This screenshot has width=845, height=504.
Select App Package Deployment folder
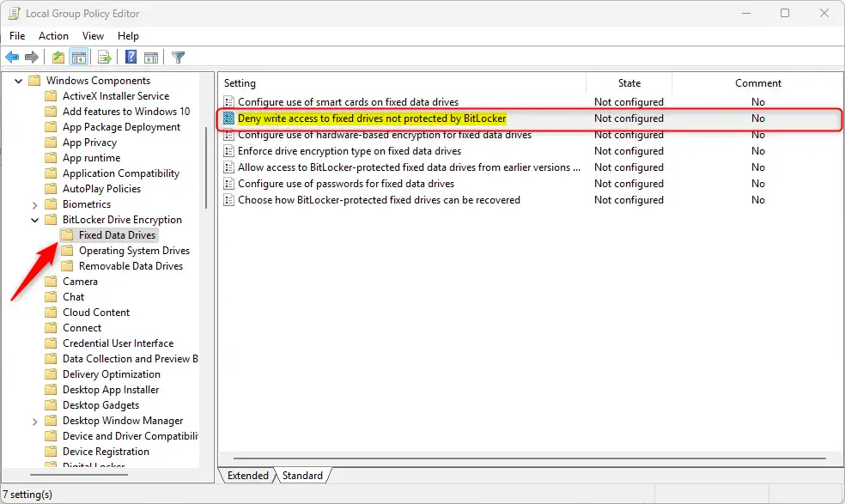tap(121, 127)
